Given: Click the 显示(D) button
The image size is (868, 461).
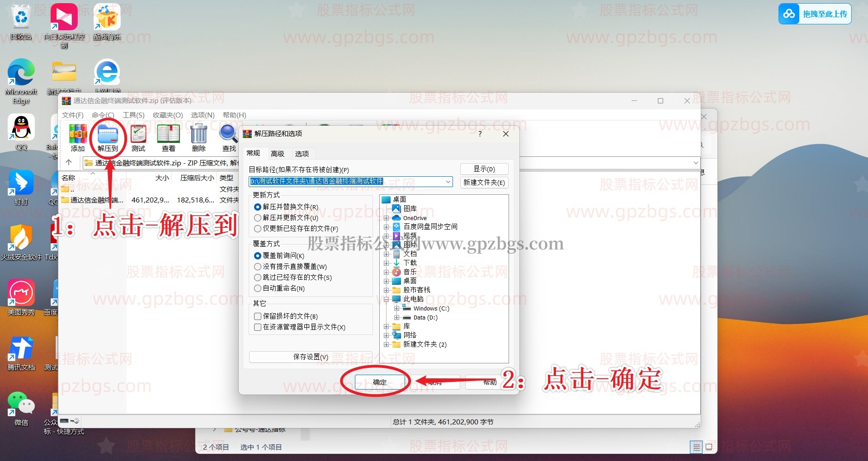Looking at the screenshot, I should [484, 169].
